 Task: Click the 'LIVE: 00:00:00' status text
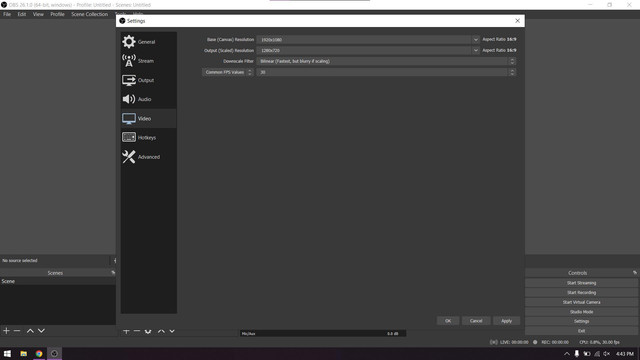tap(514, 342)
